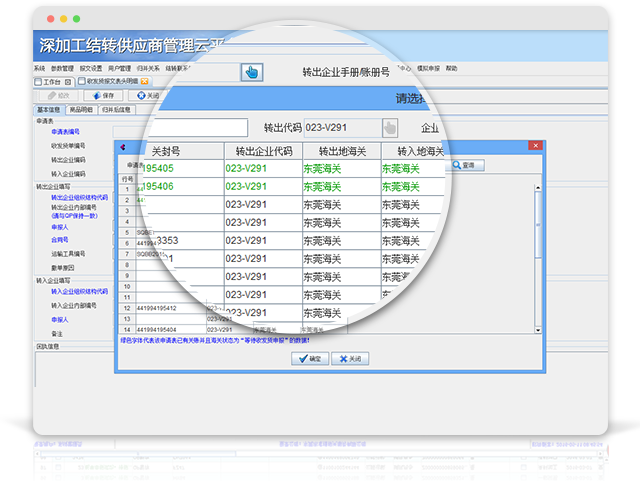Click row number 12 in the dialog table
The width and height of the screenshot is (640, 481).
(127, 308)
